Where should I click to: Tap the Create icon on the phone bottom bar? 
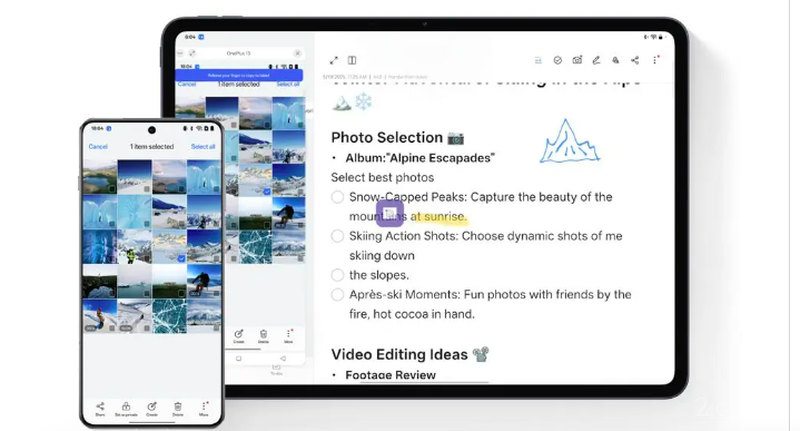click(x=152, y=408)
